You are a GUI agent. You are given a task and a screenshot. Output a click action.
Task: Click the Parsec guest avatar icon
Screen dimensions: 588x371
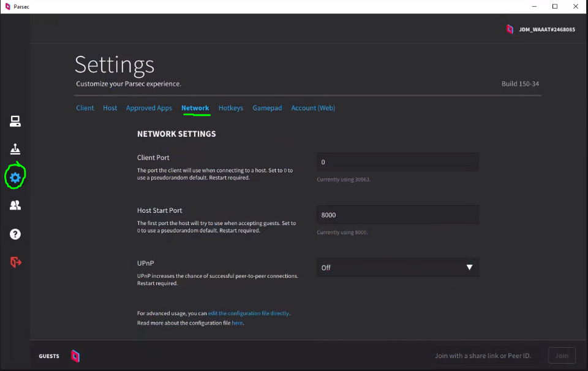tap(75, 356)
